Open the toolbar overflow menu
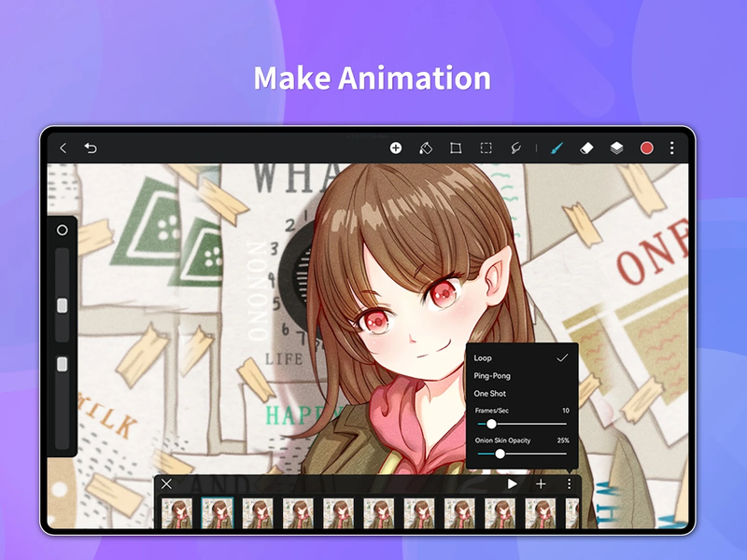 tap(671, 147)
